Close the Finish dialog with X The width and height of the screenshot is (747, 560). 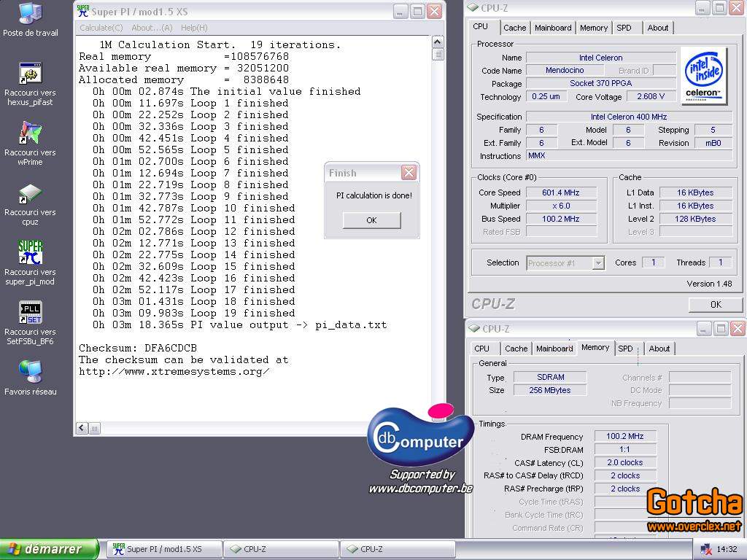409,172
